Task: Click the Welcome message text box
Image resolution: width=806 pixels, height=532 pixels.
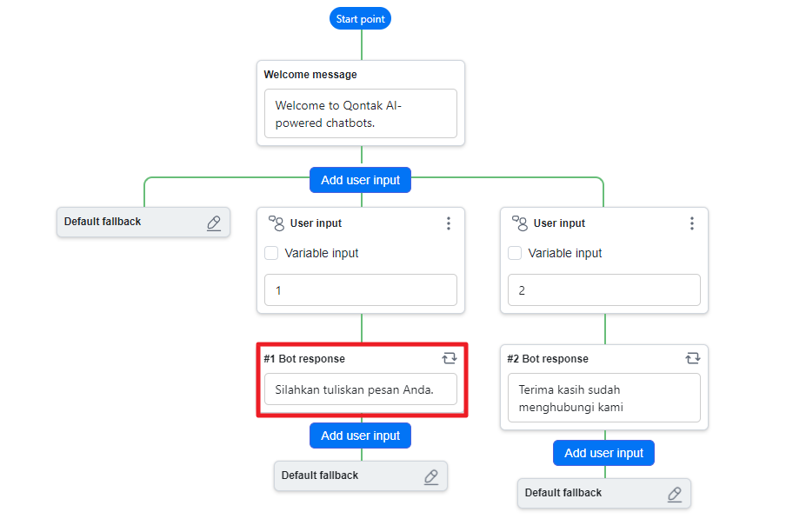Action: coord(360,114)
